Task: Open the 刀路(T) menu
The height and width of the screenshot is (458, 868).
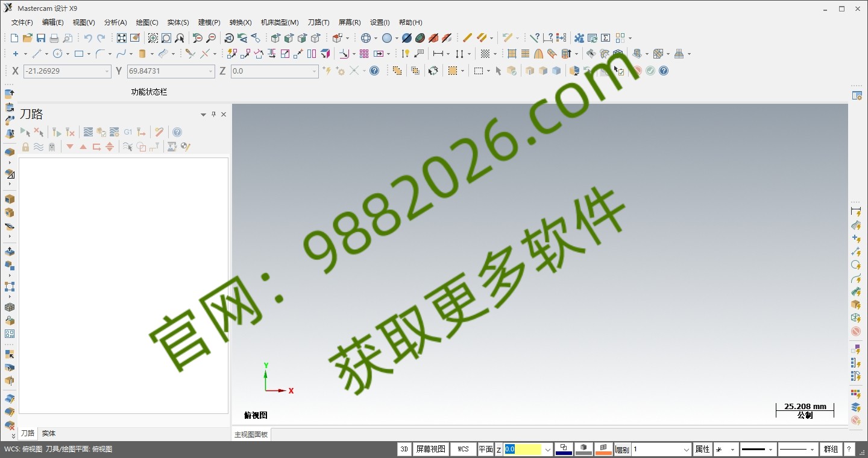Action: click(319, 22)
